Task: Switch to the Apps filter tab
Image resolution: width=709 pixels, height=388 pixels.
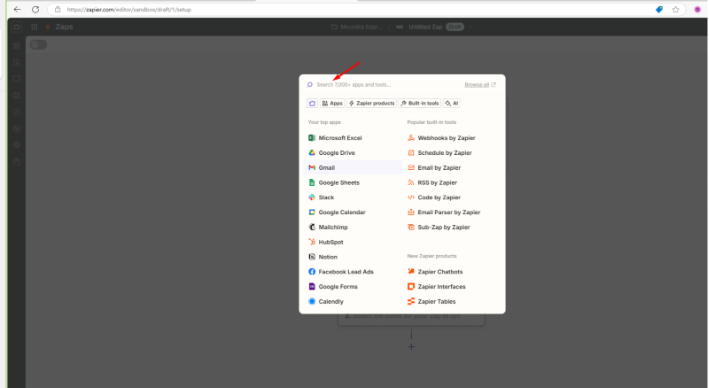Action: (332, 104)
